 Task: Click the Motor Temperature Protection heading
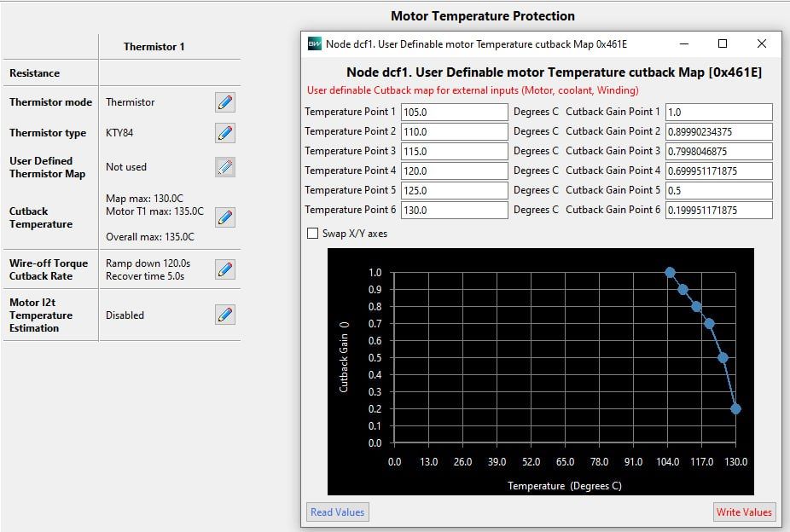tap(483, 16)
